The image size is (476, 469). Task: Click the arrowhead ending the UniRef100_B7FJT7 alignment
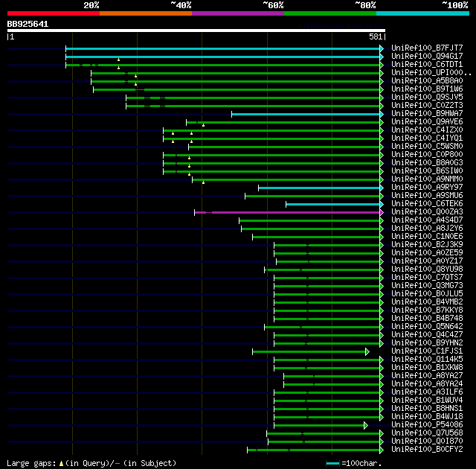coord(382,48)
